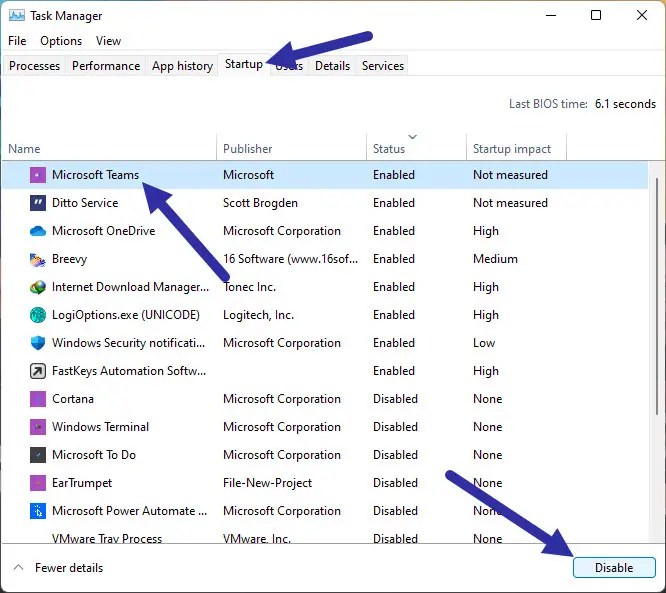
Task: Click the Windows Terminal icon
Action: pyautogui.click(x=38, y=427)
